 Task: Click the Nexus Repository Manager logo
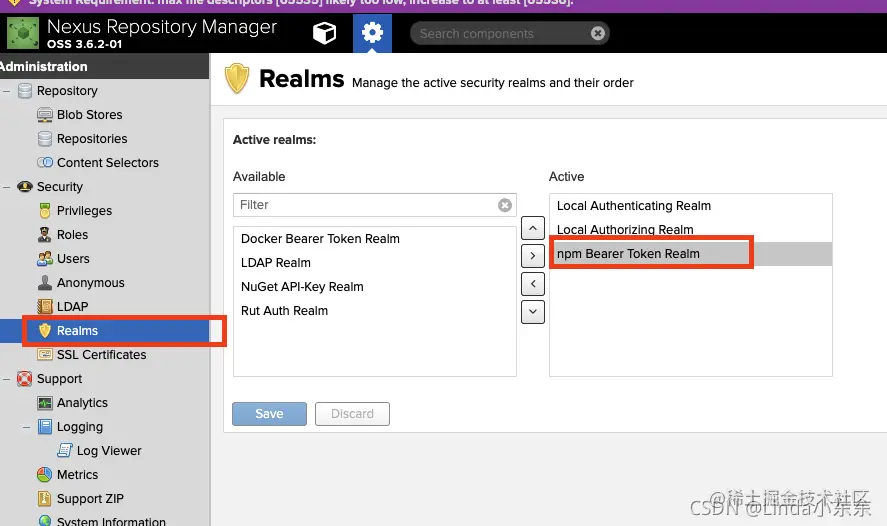pos(23,33)
